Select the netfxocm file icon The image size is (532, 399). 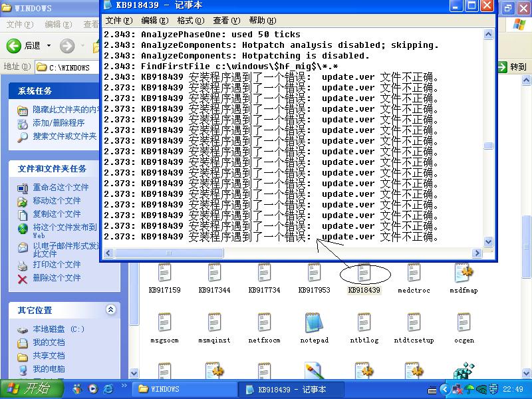point(264,323)
